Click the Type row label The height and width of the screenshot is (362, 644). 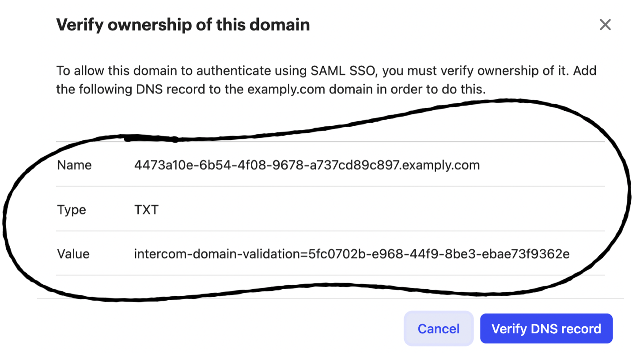tap(72, 210)
